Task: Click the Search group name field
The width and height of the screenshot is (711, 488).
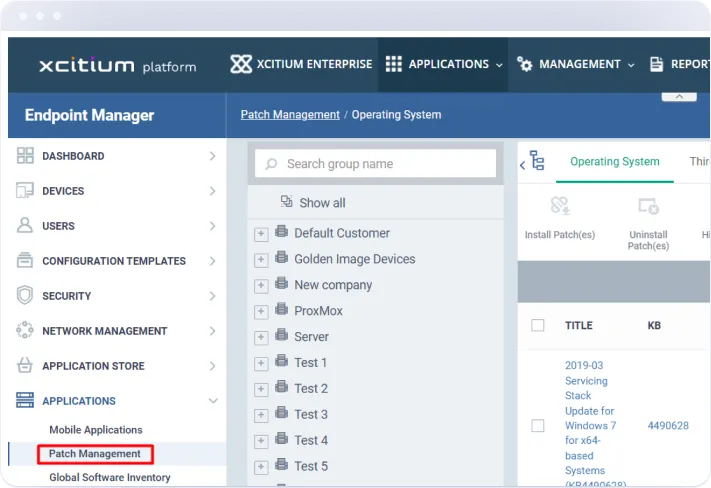Action: [x=376, y=164]
